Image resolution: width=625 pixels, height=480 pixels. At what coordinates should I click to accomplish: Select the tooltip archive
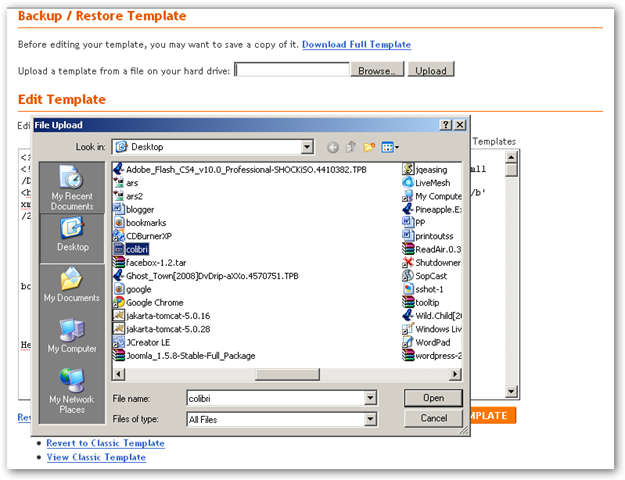coord(421,303)
